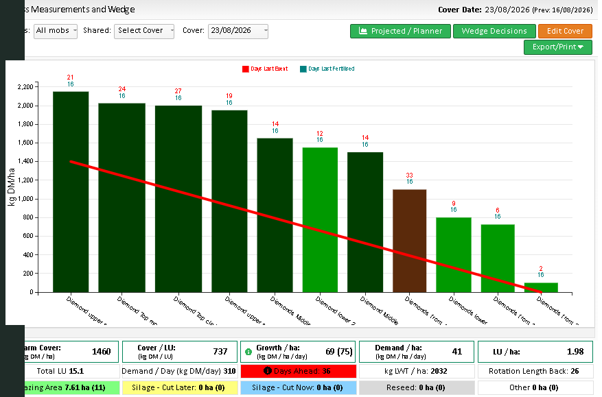This screenshot has width=602, height=397.
Task: Click the bar labelled 24 days
Action: (122, 198)
